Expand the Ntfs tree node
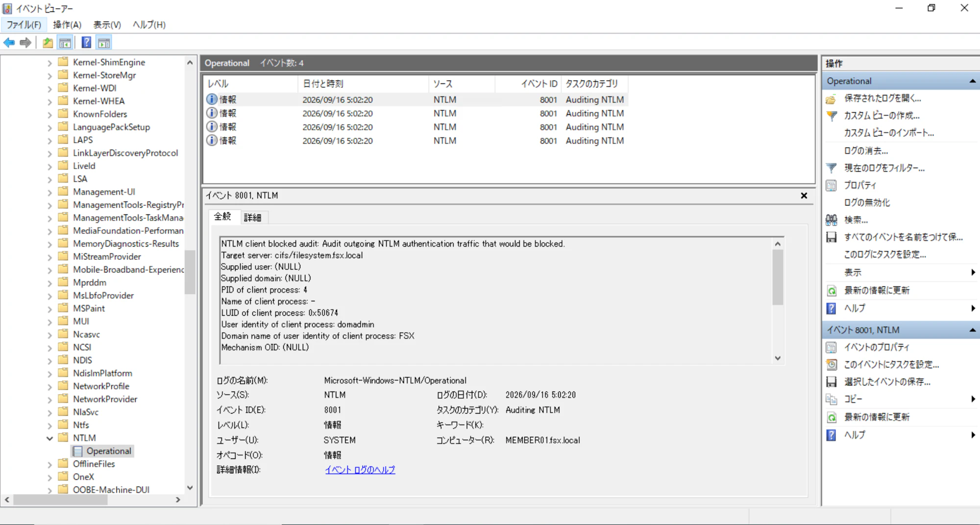The height and width of the screenshot is (525, 980). point(49,425)
